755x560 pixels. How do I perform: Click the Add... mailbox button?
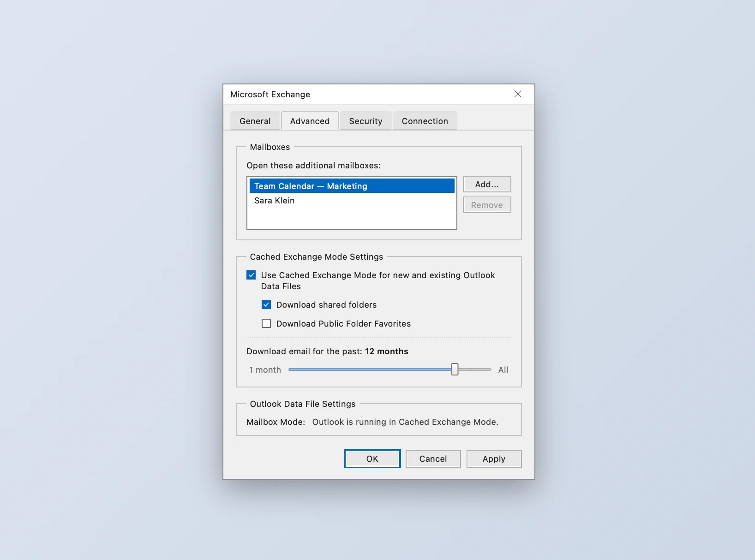pos(487,184)
